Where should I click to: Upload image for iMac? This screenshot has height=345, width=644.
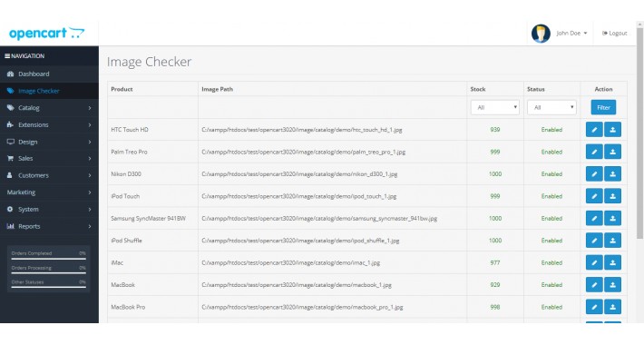tap(612, 262)
